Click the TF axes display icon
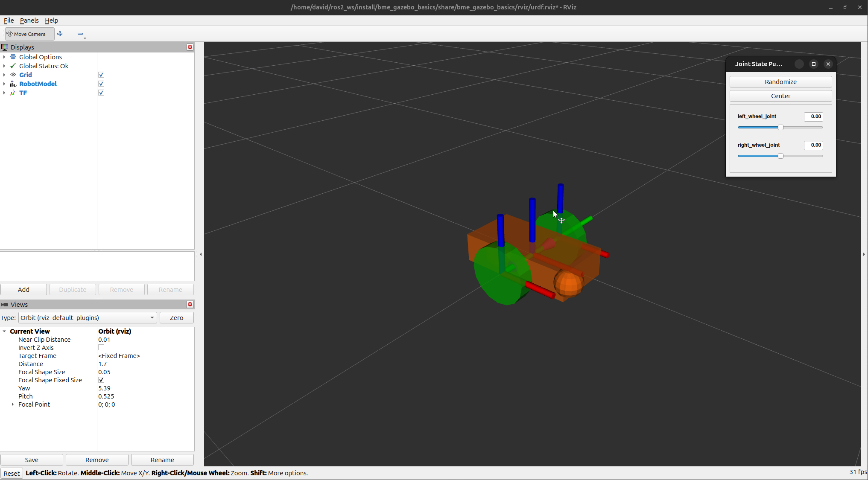Viewport: 868px width, 480px height. coord(13,93)
